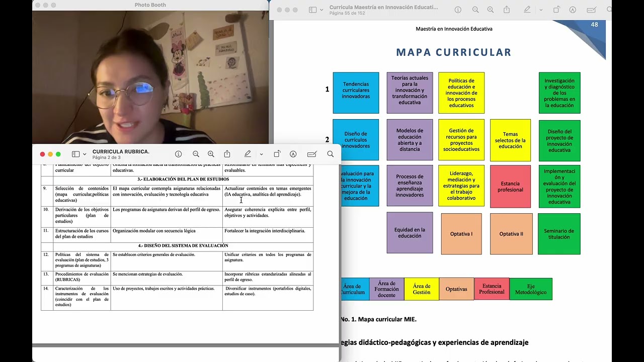Open form fill tool in Curricula Maestría window
Viewport: 644px width, 362px height.
pyautogui.click(x=592, y=10)
